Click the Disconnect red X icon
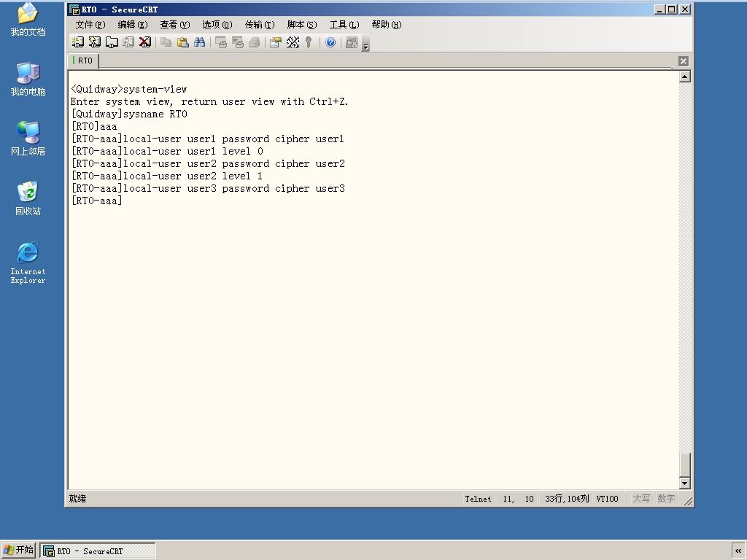Screen dimensions: 747x560 (x=145, y=42)
